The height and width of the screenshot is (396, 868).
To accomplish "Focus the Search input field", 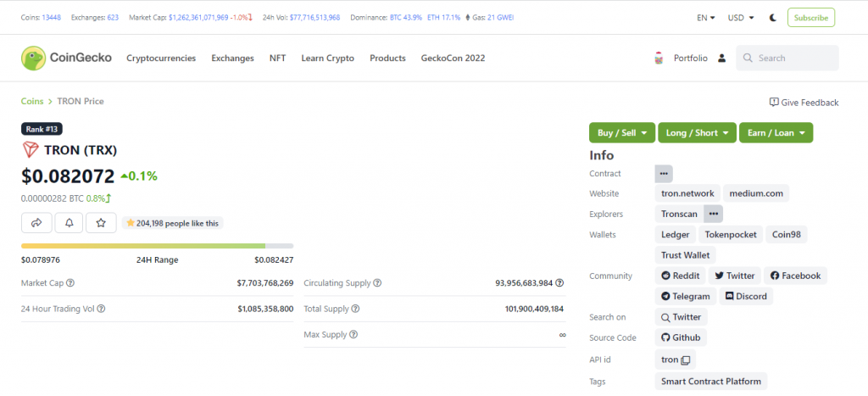I will (787, 59).
